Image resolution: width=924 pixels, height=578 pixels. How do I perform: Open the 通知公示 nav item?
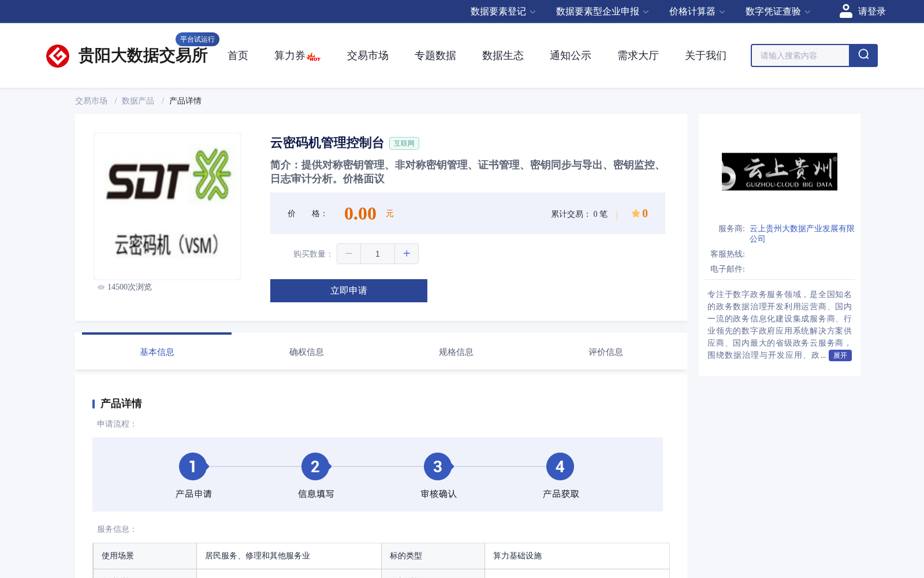571,55
